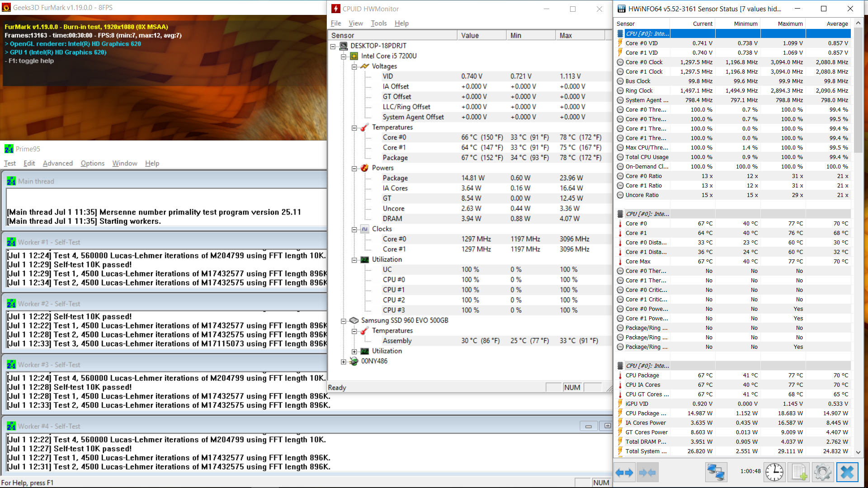Open HWiNFO sensor settings gear icon

(823, 473)
